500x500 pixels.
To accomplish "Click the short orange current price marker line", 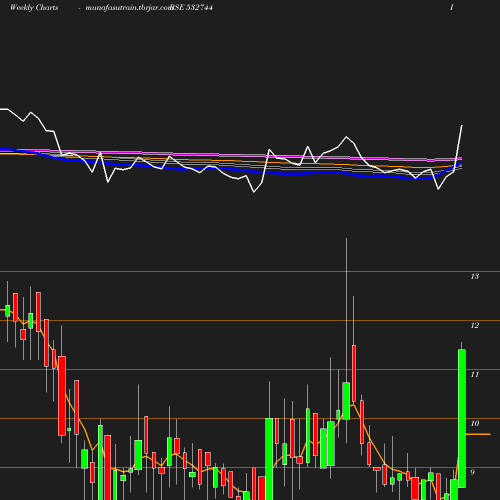I will 478,434.
